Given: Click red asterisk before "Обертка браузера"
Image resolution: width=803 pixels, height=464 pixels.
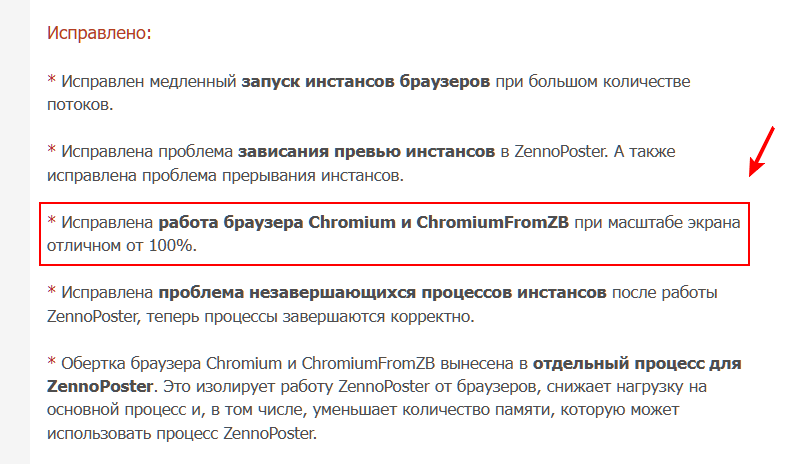Looking at the screenshot, I should click(x=52, y=363).
